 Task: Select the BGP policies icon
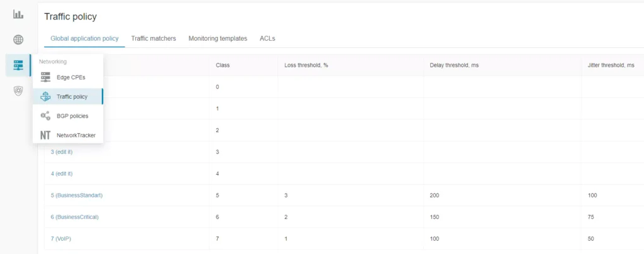click(45, 116)
